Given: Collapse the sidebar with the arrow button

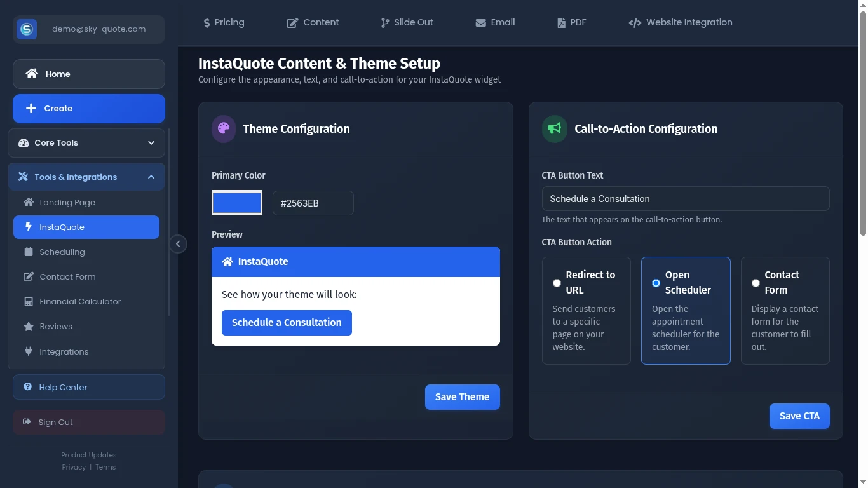Looking at the screenshot, I should 178,244.
